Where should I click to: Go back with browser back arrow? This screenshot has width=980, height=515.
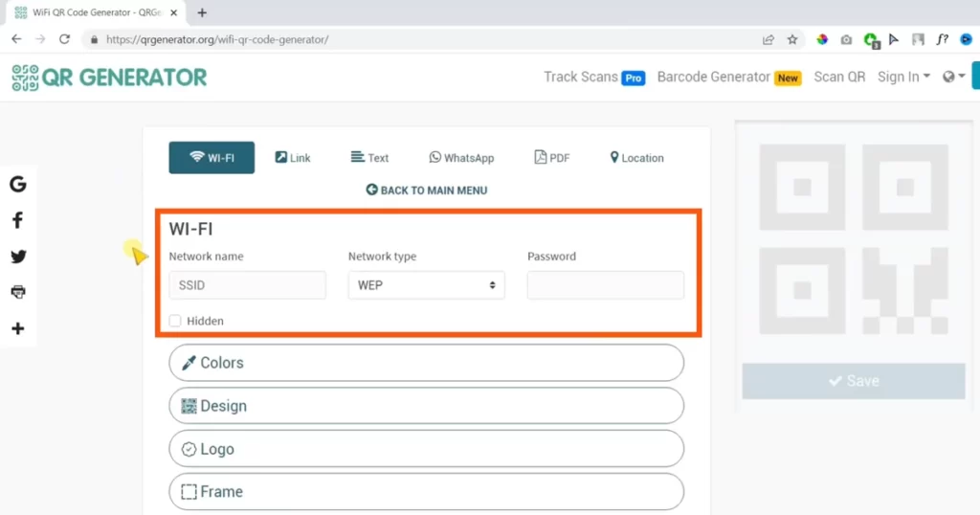pyautogui.click(x=16, y=38)
